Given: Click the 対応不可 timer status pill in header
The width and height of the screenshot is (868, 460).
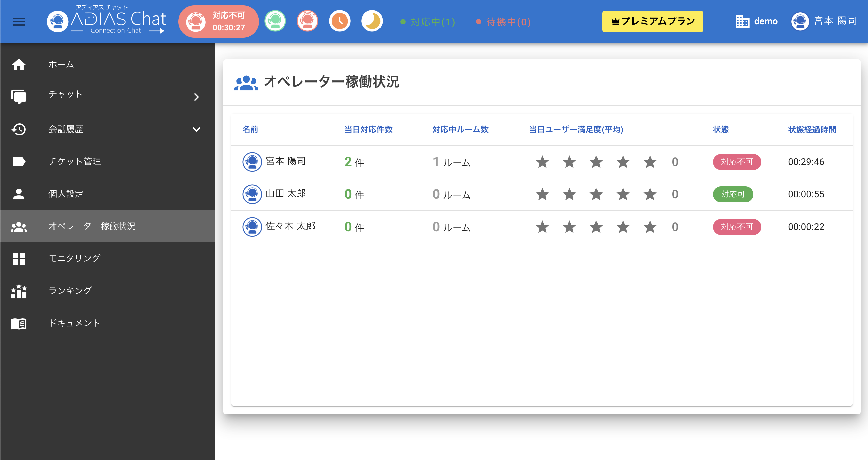Looking at the screenshot, I should coord(218,21).
